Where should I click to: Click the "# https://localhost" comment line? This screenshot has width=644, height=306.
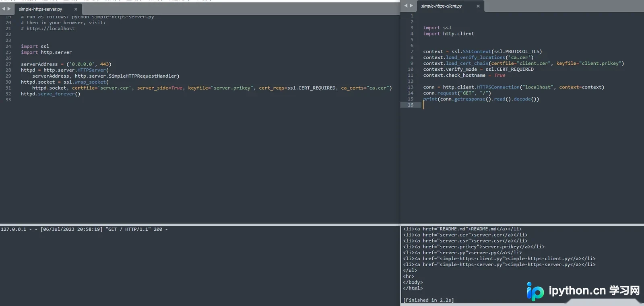(47, 29)
